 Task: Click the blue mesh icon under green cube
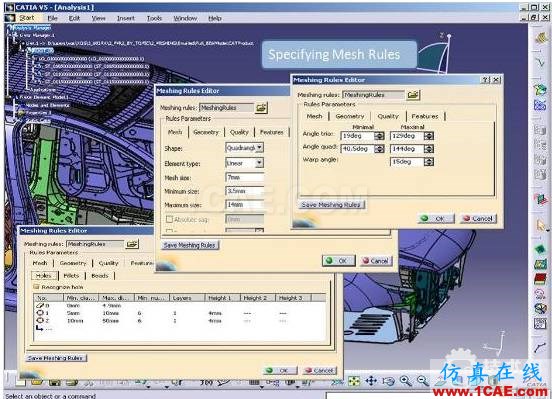pyautogui.click(x=540, y=105)
